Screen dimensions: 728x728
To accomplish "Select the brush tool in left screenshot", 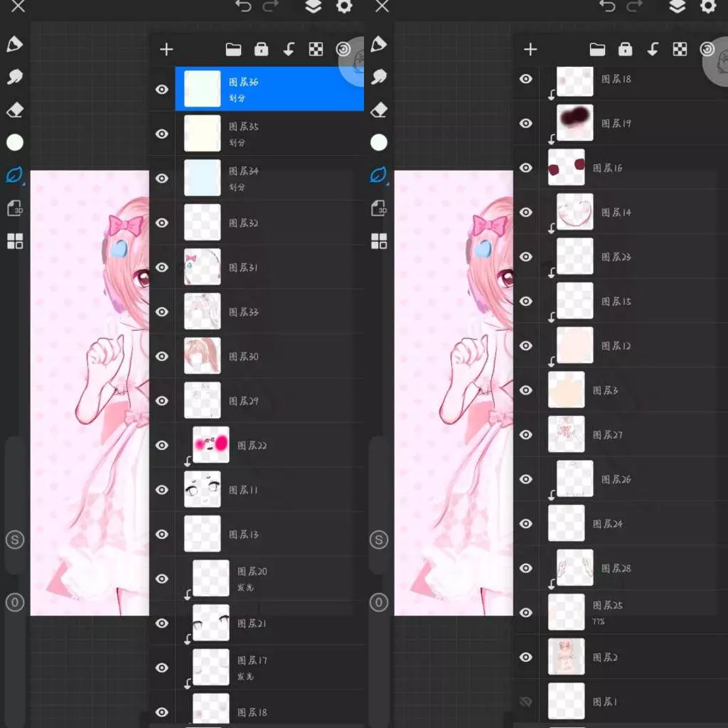I will tap(14, 44).
